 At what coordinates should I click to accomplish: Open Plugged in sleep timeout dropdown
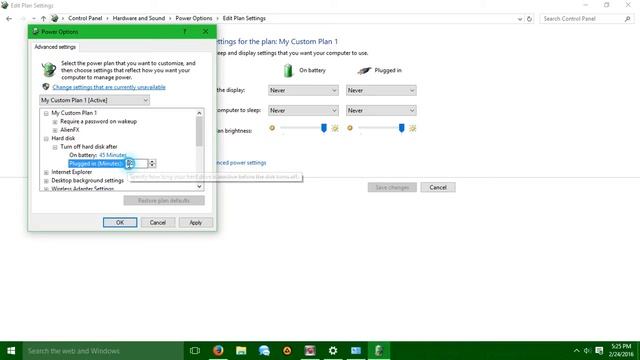(381, 110)
